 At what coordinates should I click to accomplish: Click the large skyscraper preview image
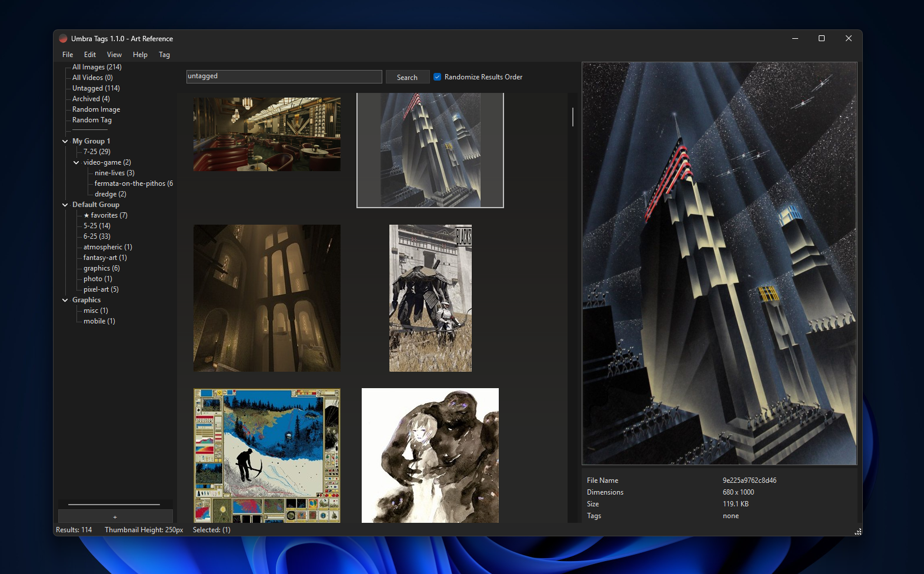pos(719,263)
